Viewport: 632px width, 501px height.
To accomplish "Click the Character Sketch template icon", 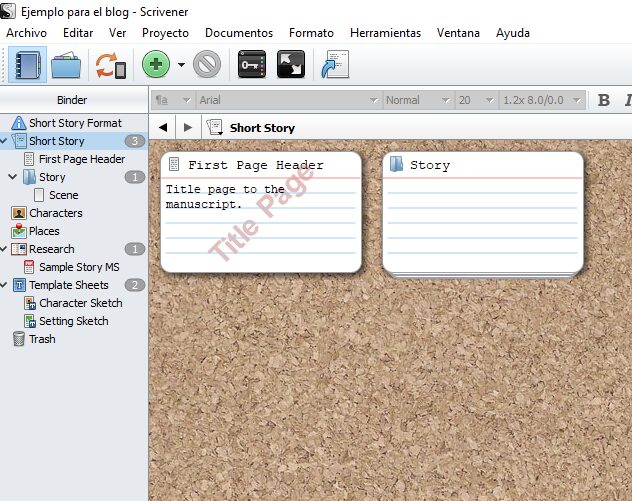I will coord(30,303).
